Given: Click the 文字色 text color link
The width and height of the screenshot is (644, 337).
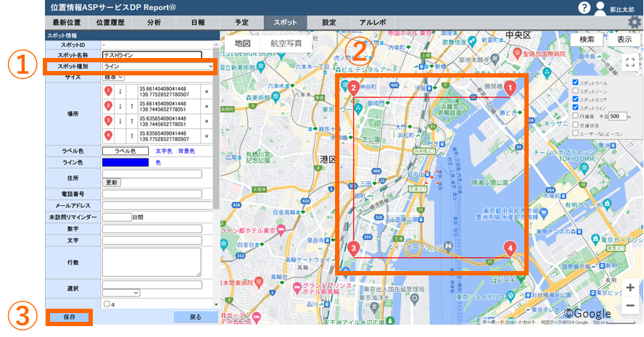Looking at the screenshot, I should click(x=164, y=151).
